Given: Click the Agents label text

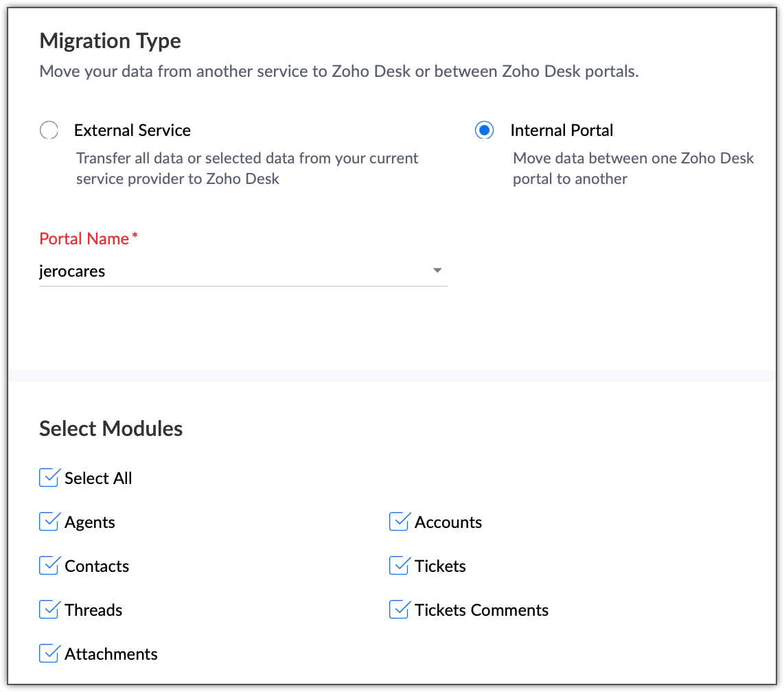Looking at the screenshot, I should [90, 522].
